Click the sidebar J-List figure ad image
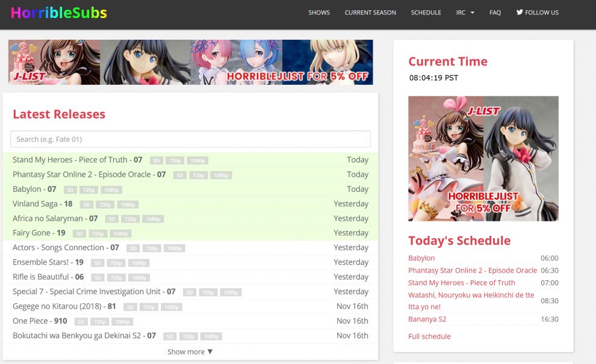 click(483, 158)
